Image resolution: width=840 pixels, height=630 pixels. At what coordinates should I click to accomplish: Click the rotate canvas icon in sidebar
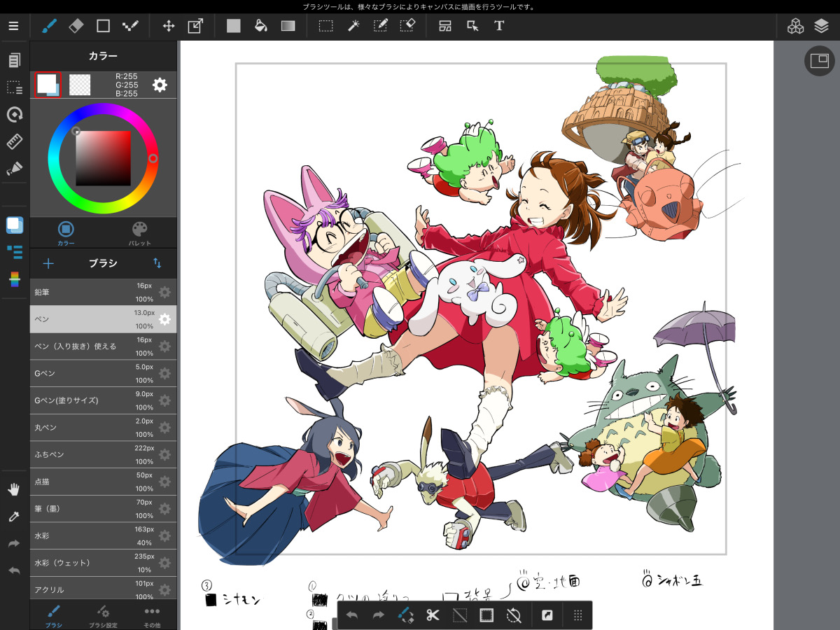click(14, 114)
